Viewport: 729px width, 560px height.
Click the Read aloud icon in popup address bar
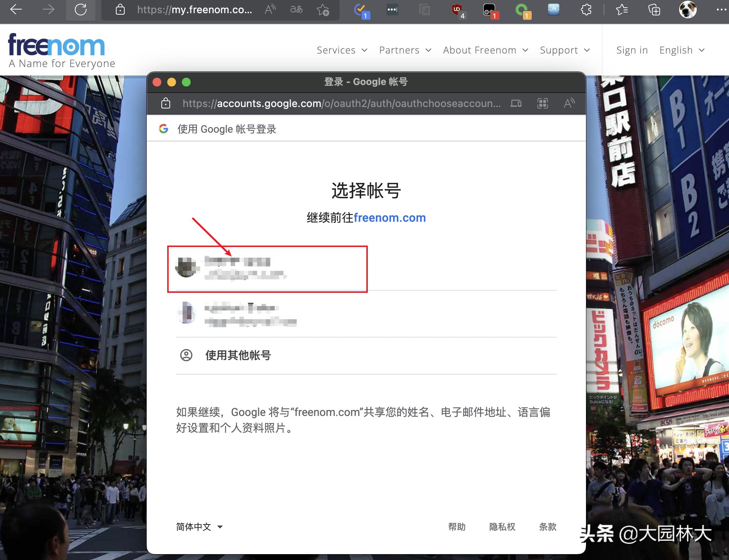pyautogui.click(x=569, y=103)
